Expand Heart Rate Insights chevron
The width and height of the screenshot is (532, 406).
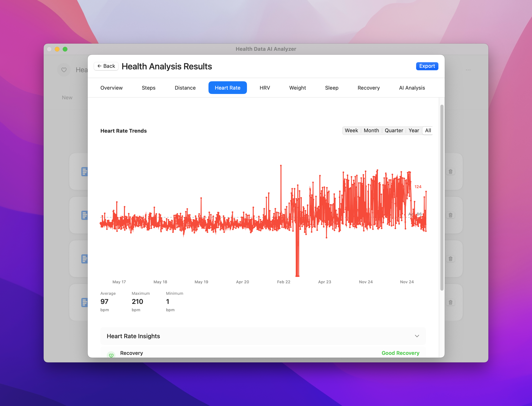417,336
